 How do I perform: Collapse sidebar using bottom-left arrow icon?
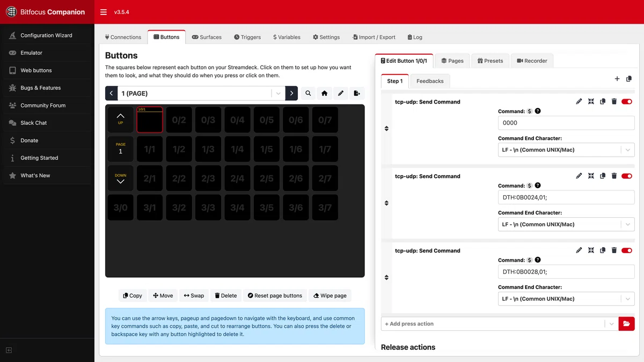[9, 350]
